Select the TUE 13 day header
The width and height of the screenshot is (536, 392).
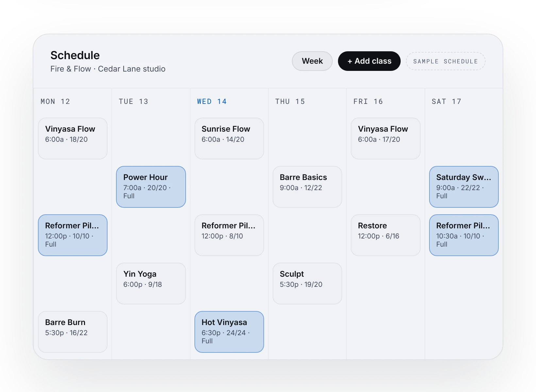[133, 102]
